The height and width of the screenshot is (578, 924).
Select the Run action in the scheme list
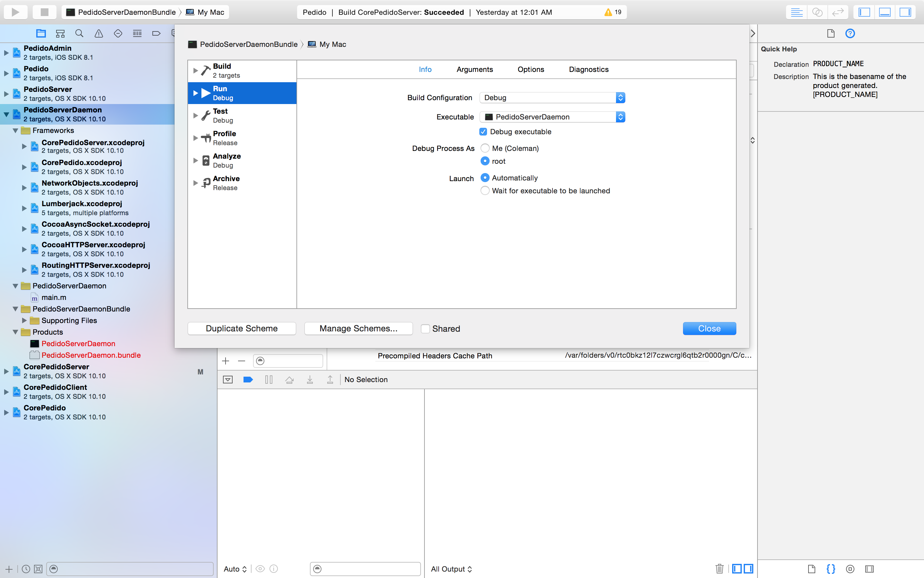(x=242, y=93)
